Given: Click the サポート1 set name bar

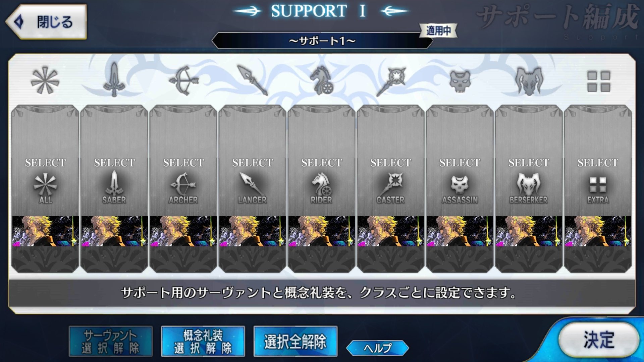Looking at the screenshot, I should tap(322, 41).
